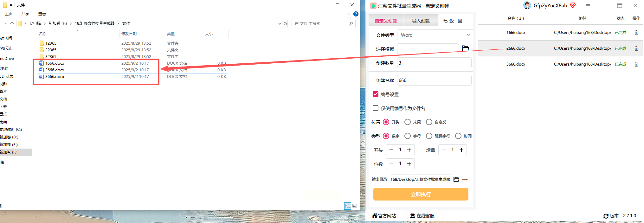Delete the 1666.docx entry with trash icon
The height and width of the screenshot is (223, 644).
tap(636, 33)
